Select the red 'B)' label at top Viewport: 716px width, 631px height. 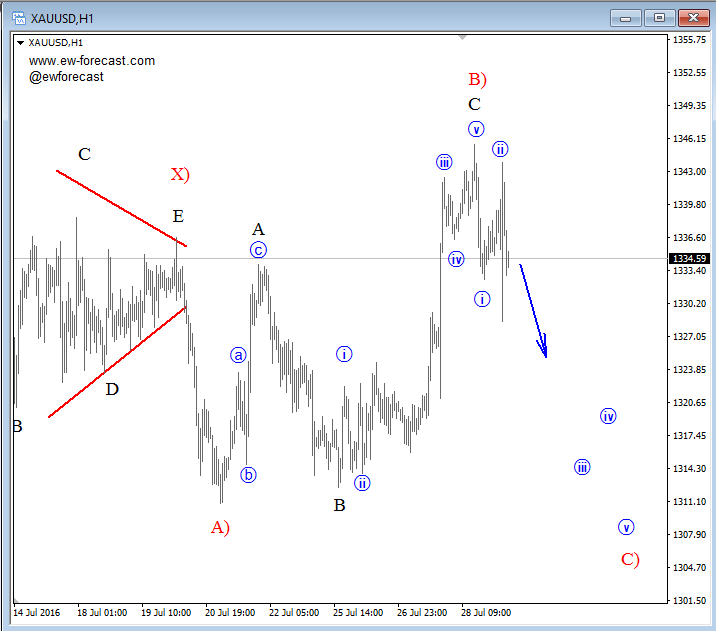click(x=477, y=79)
